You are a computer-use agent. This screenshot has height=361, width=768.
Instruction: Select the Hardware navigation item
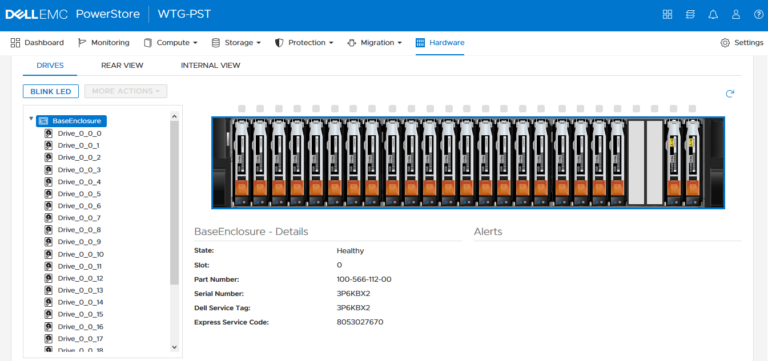[x=440, y=43]
